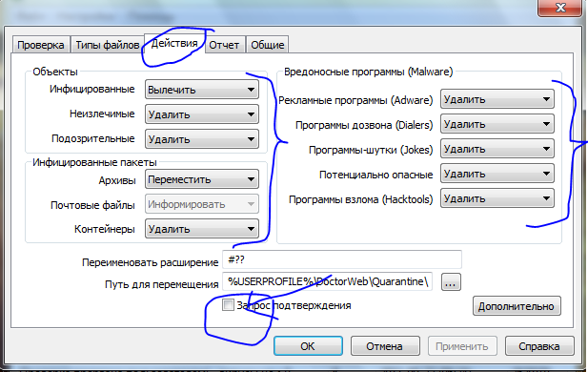Open the Типы файлов tab
588x372 pixels.
tap(108, 45)
